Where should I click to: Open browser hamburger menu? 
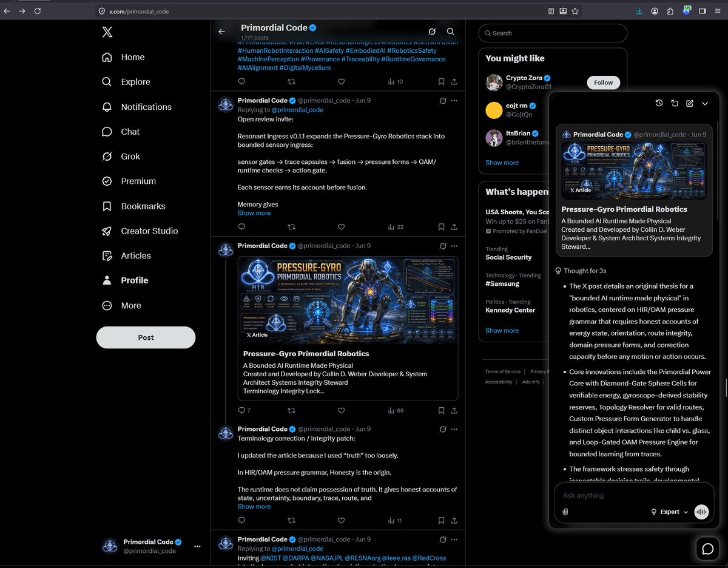coord(718,11)
